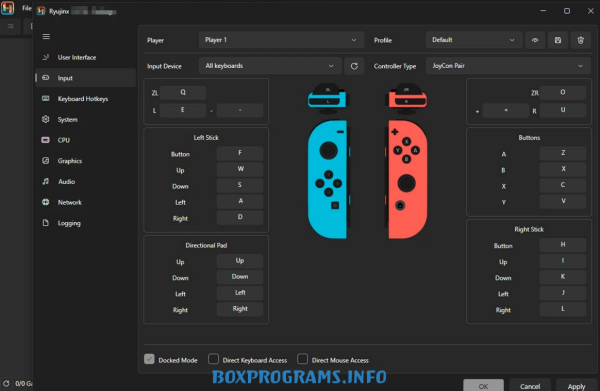Open the hamburger menu above the settings sidebar
The image size is (600, 391).
coord(46,36)
